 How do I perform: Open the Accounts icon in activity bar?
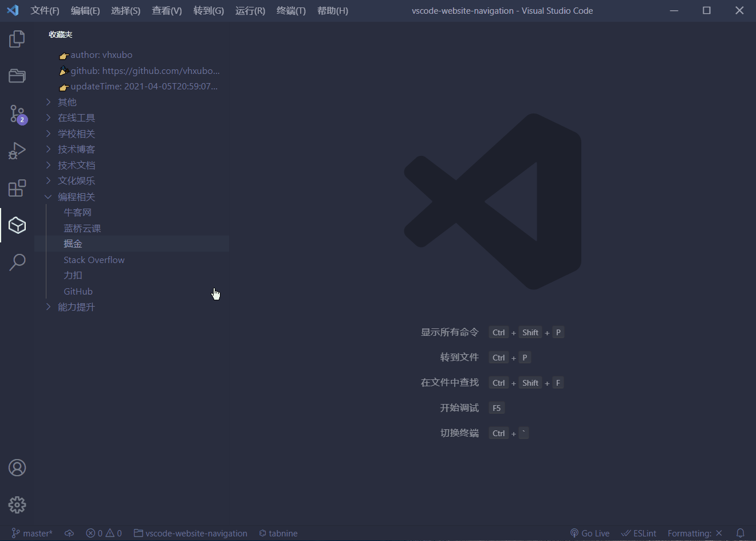[x=17, y=468]
